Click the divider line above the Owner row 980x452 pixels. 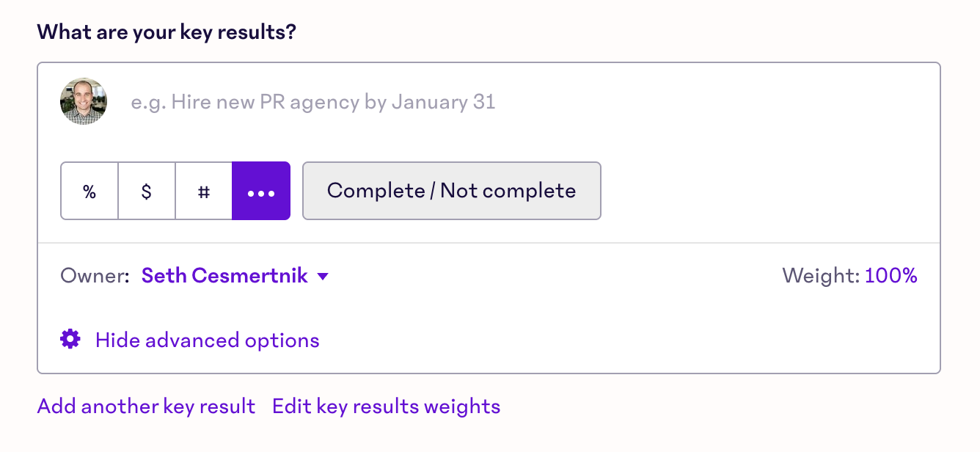click(x=489, y=243)
